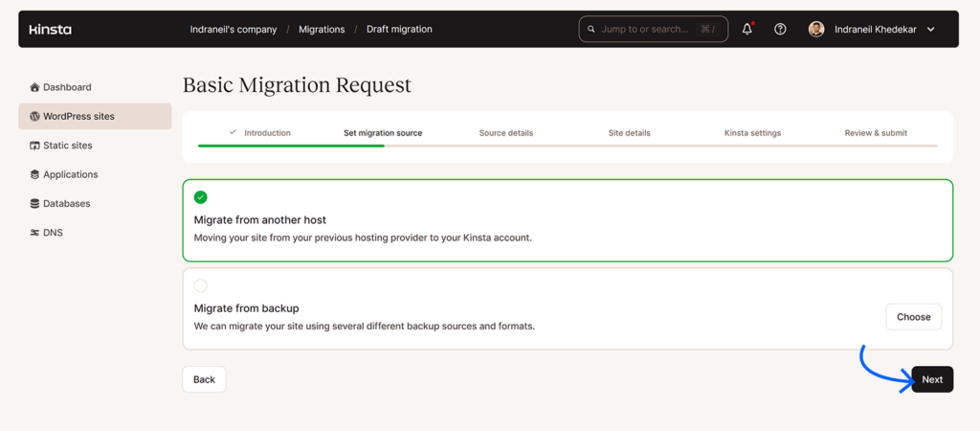Jump to Source details step
Screen dimensions: 980x431
pos(506,132)
